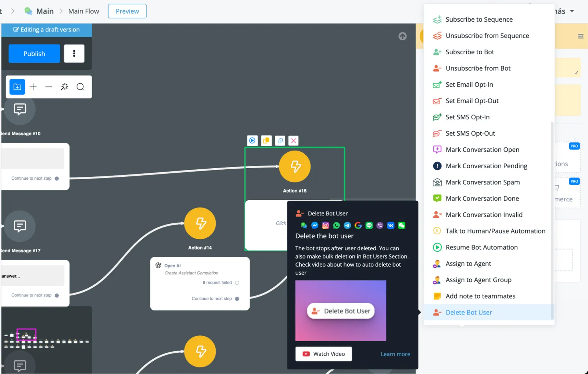Go to Main in the breadcrumb
The width and height of the screenshot is (588, 374).
45,11
